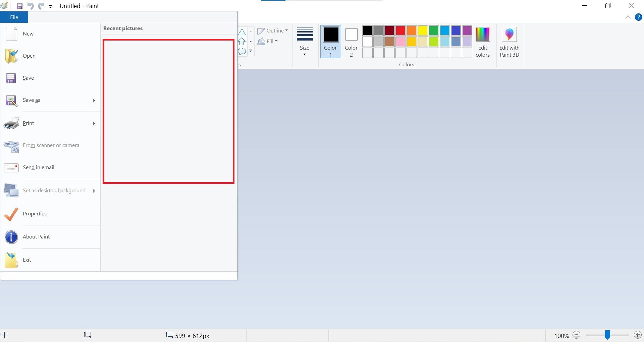Pick the dark gray color swatch
This screenshot has width=644, height=342.
click(378, 31)
